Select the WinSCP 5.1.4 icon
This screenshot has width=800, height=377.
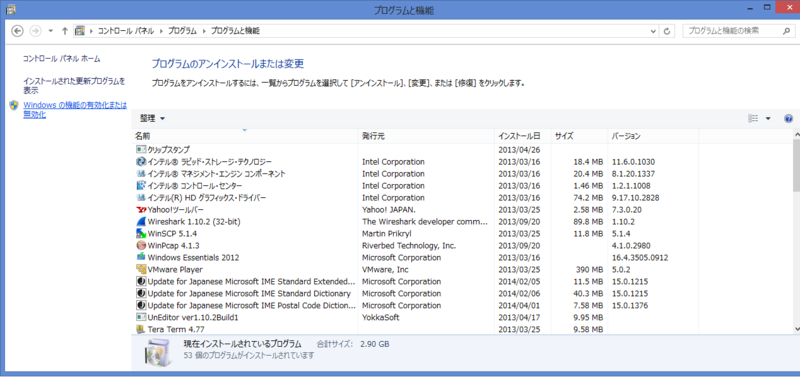click(141, 234)
